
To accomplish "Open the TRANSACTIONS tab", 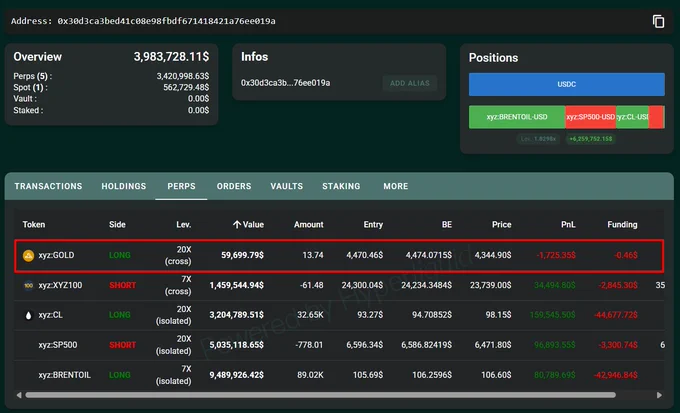I will point(48,186).
